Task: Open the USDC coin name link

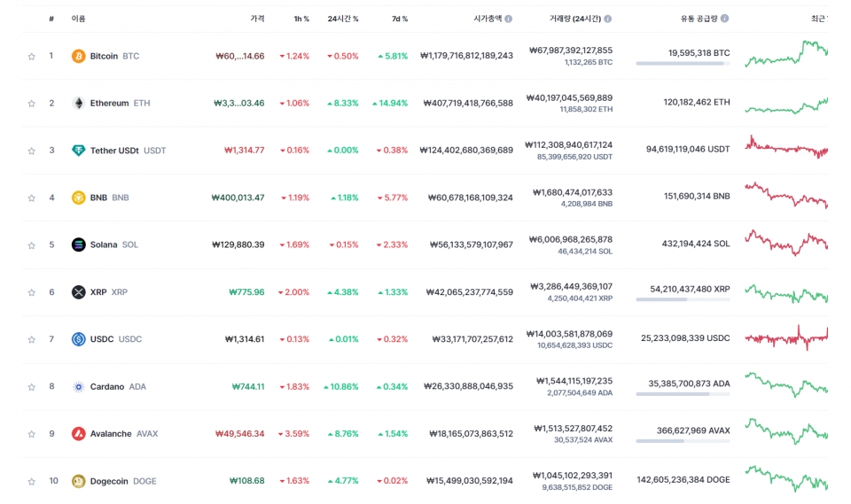Action: [103, 339]
